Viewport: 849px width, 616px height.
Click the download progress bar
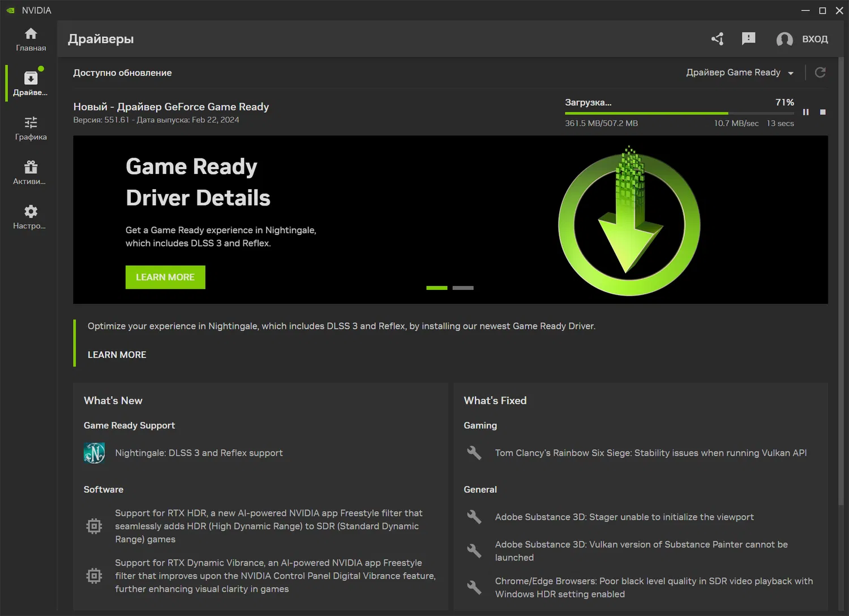pyautogui.click(x=679, y=113)
